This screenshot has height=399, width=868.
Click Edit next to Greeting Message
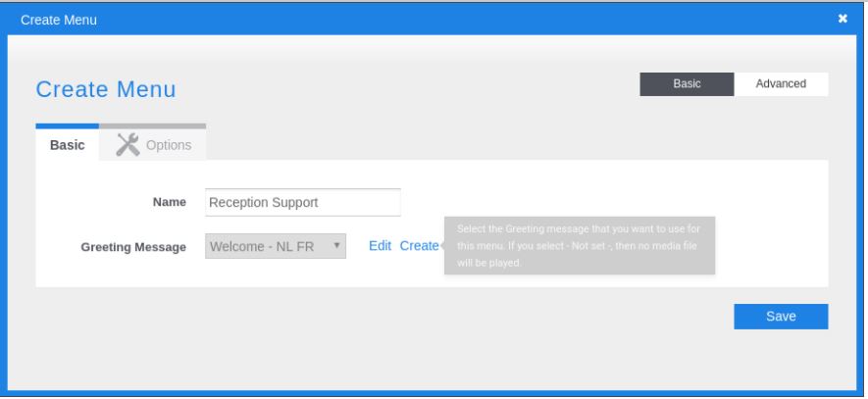tap(380, 246)
